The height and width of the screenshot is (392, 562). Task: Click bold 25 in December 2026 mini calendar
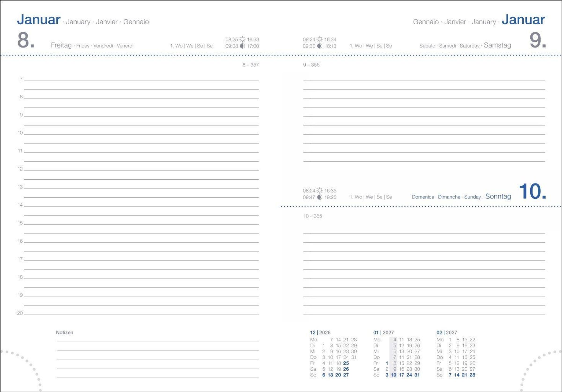(346, 363)
